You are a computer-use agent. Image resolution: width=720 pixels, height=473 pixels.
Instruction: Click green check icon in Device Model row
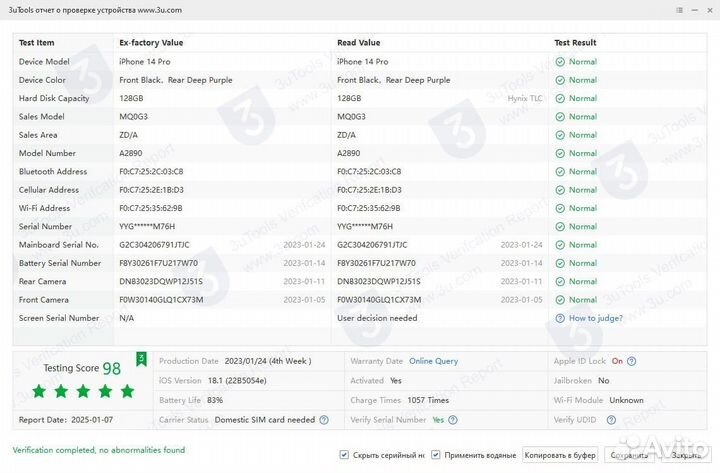pyautogui.click(x=561, y=62)
